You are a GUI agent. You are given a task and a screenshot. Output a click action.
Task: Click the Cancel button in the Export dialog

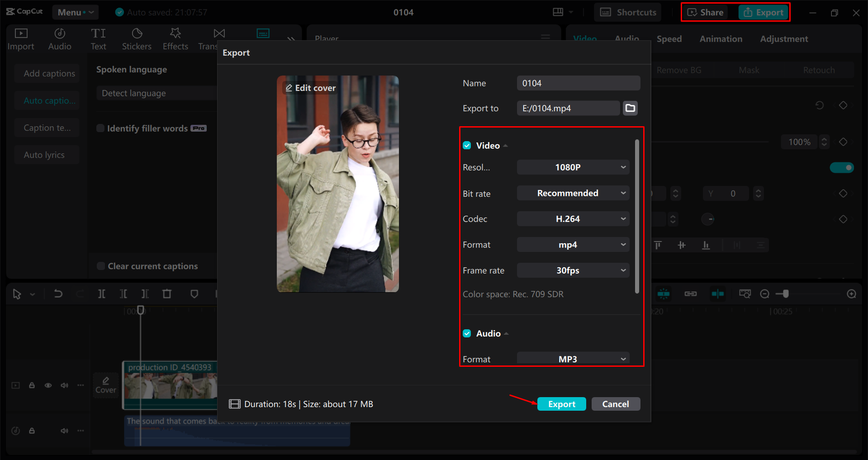pos(616,404)
